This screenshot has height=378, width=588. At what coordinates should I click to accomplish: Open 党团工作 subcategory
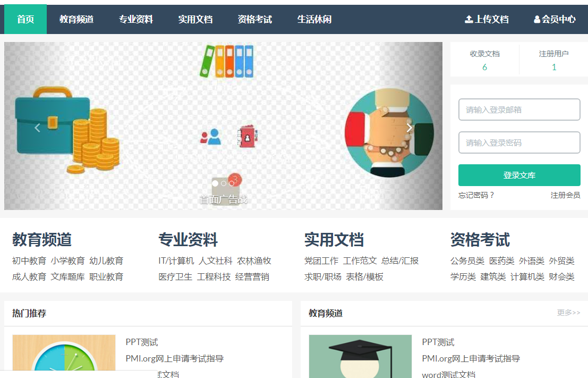(321, 261)
